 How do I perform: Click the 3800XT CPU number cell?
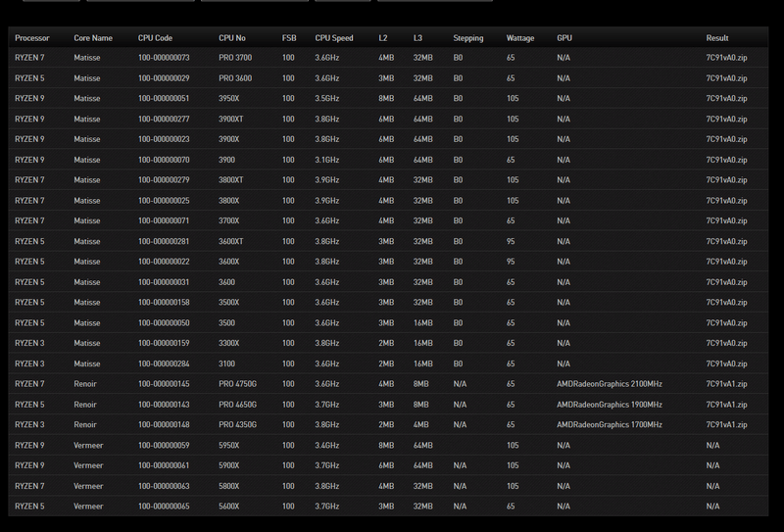[231, 180]
